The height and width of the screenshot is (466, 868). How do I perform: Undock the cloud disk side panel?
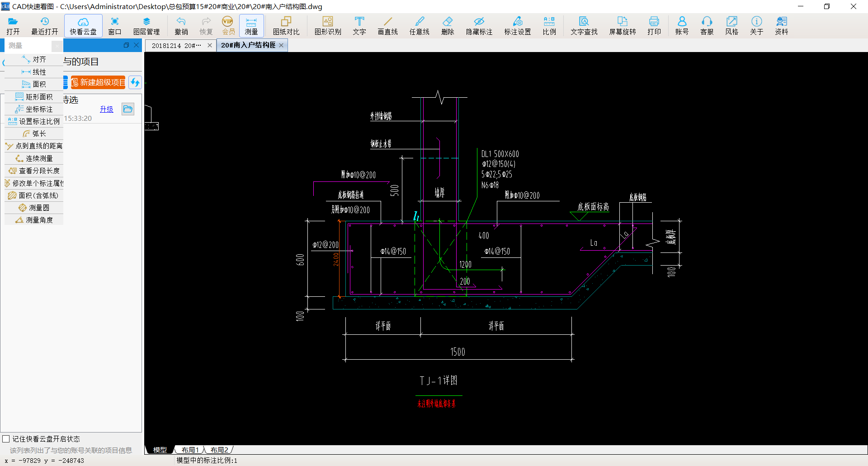(126, 45)
